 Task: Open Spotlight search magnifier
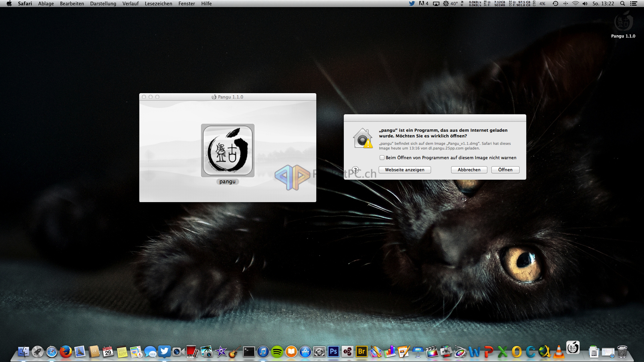pos(623,3)
